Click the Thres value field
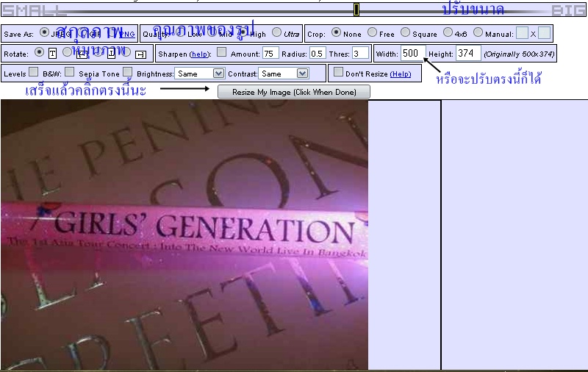 coord(360,54)
